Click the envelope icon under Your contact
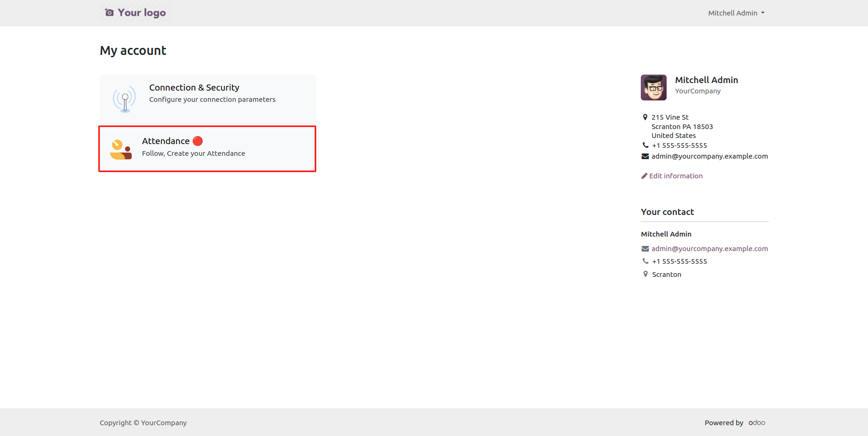 click(645, 249)
